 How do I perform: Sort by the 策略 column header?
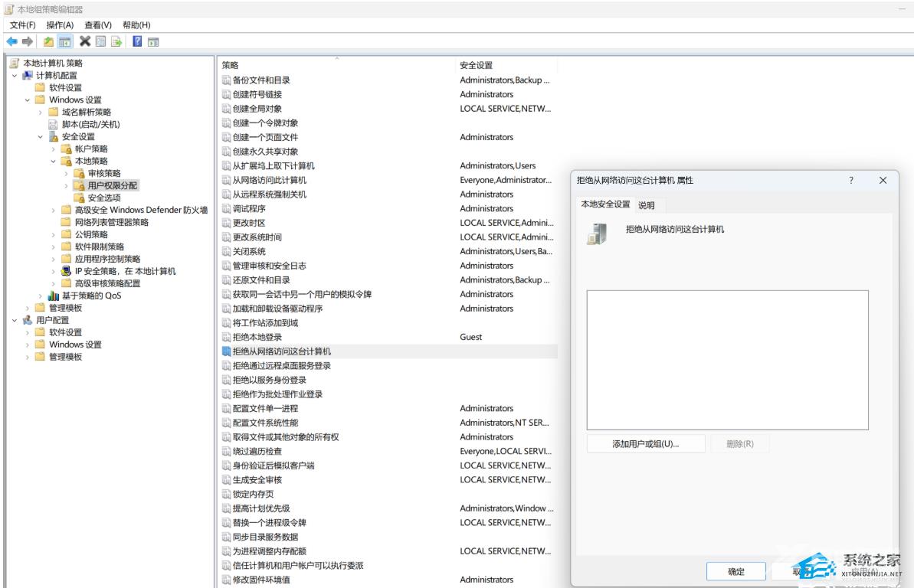(336, 64)
